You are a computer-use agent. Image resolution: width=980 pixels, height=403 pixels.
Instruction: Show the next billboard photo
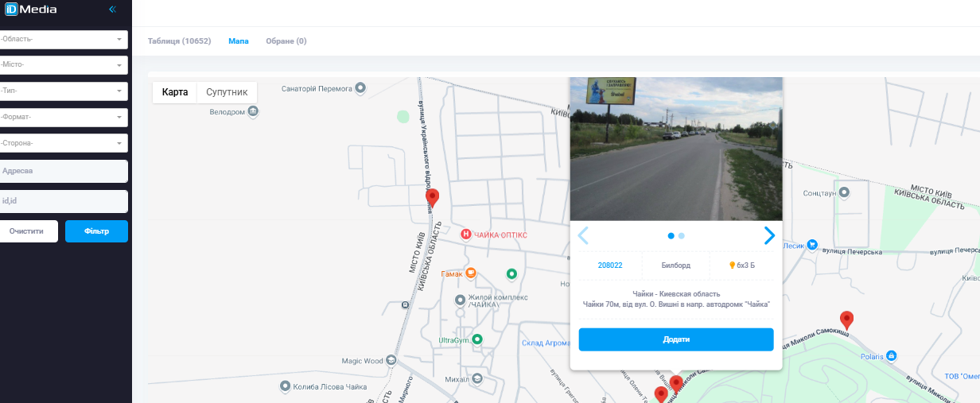click(769, 235)
